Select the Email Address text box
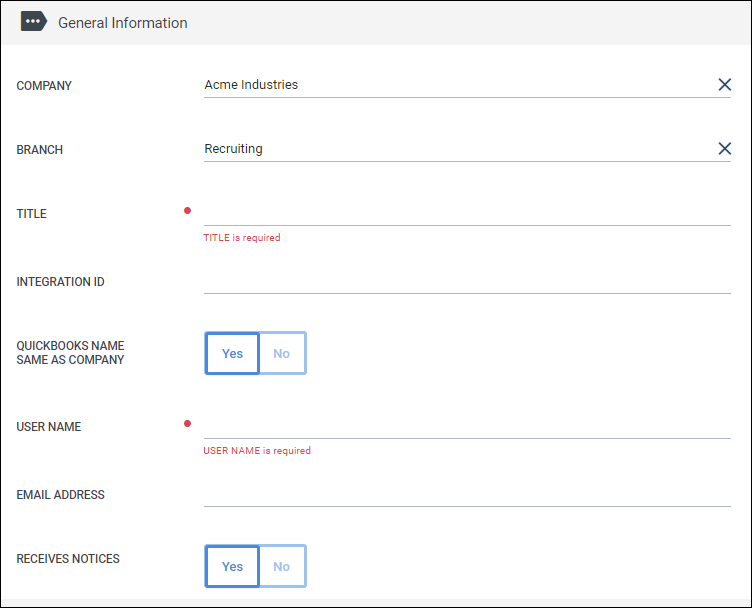752x608 pixels. click(x=467, y=494)
